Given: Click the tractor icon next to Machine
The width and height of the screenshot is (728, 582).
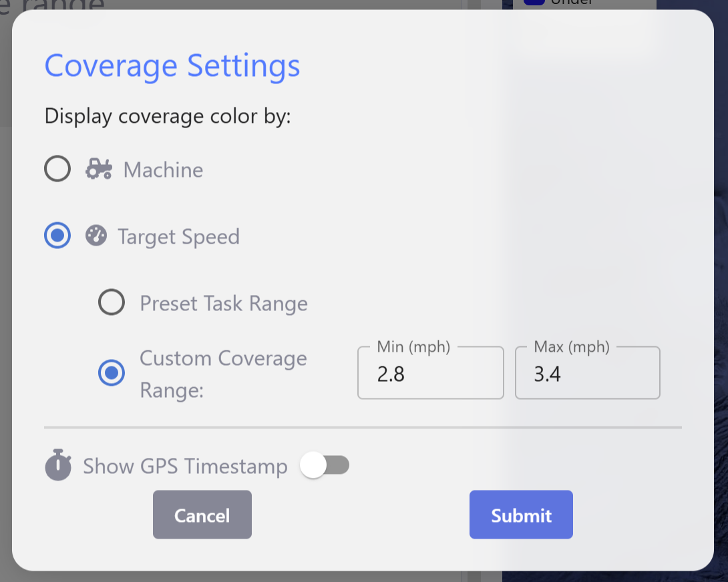Looking at the screenshot, I should coord(98,170).
